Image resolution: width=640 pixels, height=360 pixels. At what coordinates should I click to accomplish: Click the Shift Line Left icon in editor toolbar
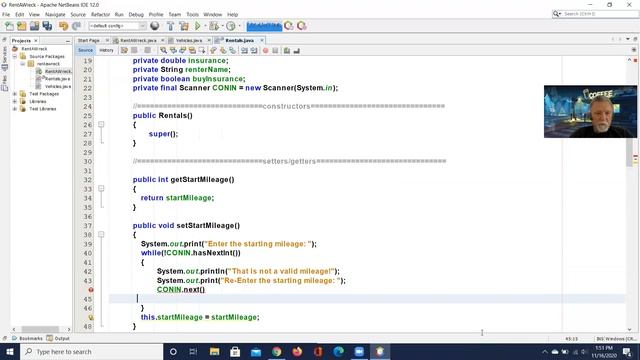[x=244, y=51]
